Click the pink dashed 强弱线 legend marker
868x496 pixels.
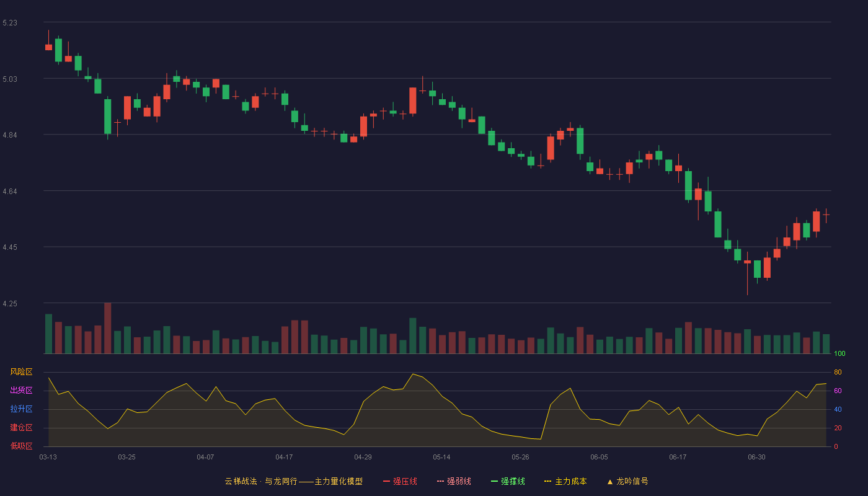441,481
